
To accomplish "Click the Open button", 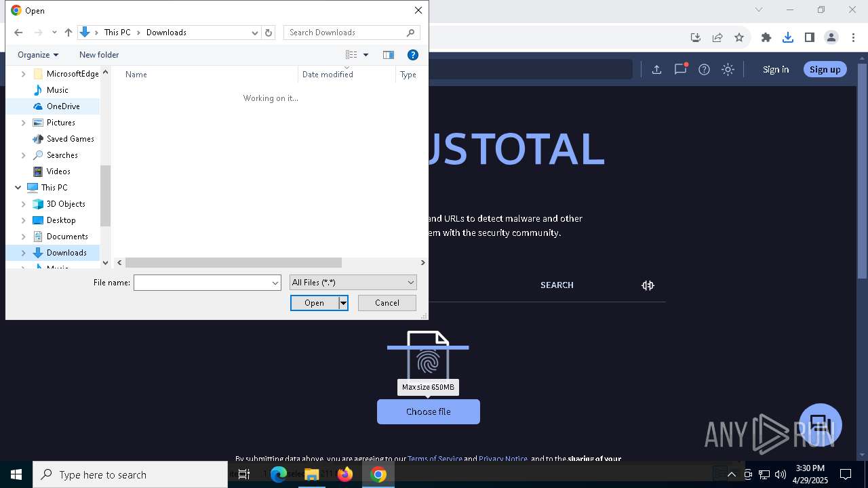I will (x=314, y=303).
